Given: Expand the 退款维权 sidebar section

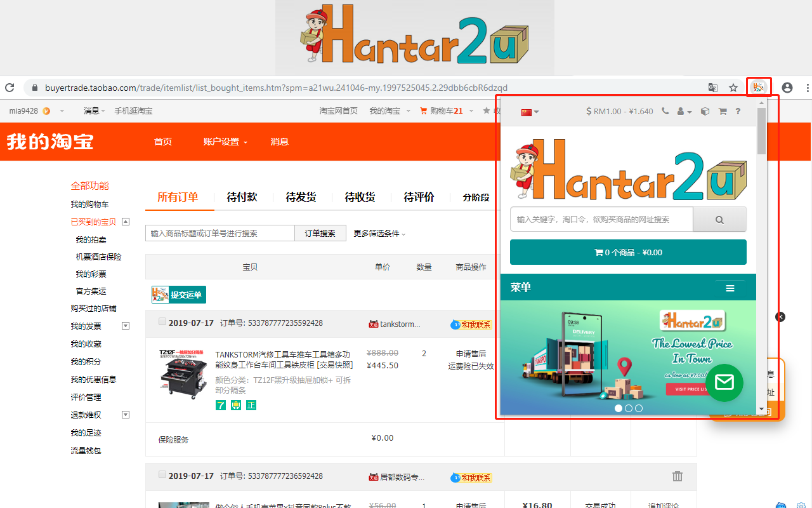Looking at the screenshot, I should pyautogui.click(x=126, y=415).
